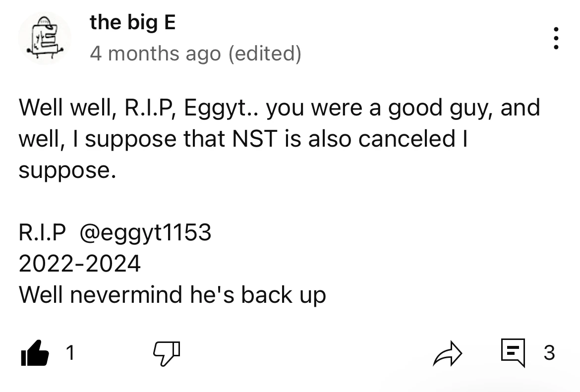580x392 pixels.
Task: Like the comment with thumbs up
Action: pyautogui.click(x=35, y=354)
